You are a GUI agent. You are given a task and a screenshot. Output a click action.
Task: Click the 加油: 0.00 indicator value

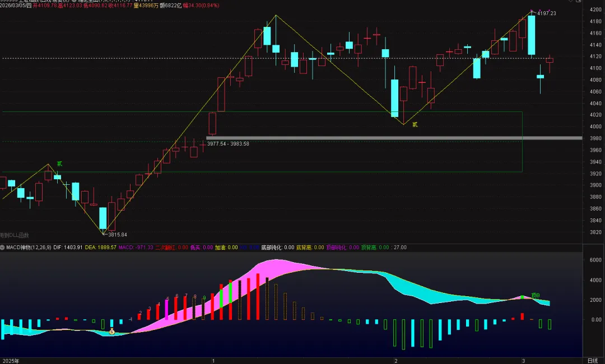pyautogui.click(x=226, y=247)
